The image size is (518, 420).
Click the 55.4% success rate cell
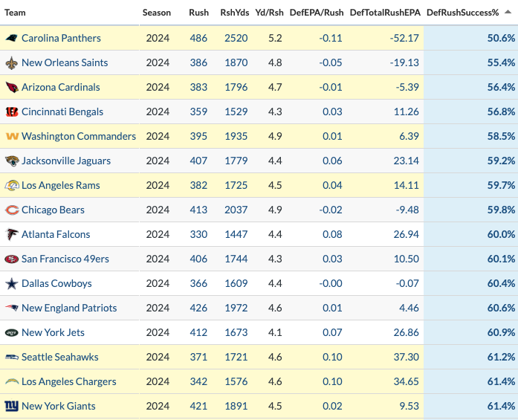501,62
